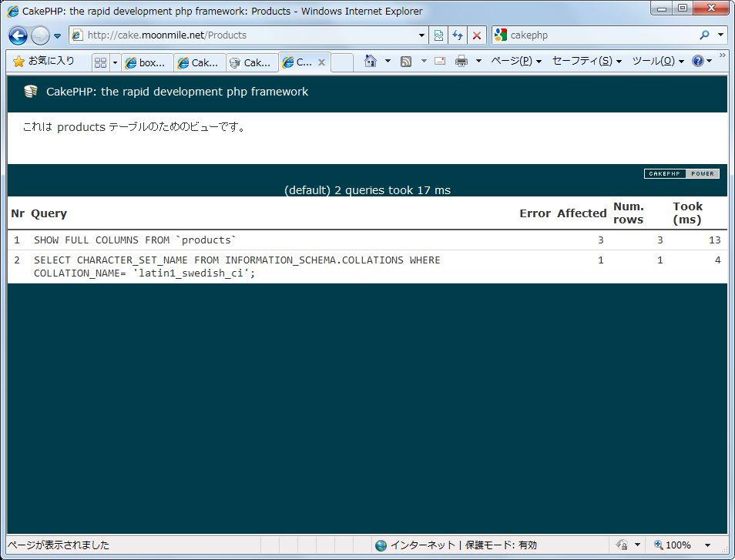Viewport: 735px width, 560px height.
Task: Click the search magnifier icon
Action: 704,35
